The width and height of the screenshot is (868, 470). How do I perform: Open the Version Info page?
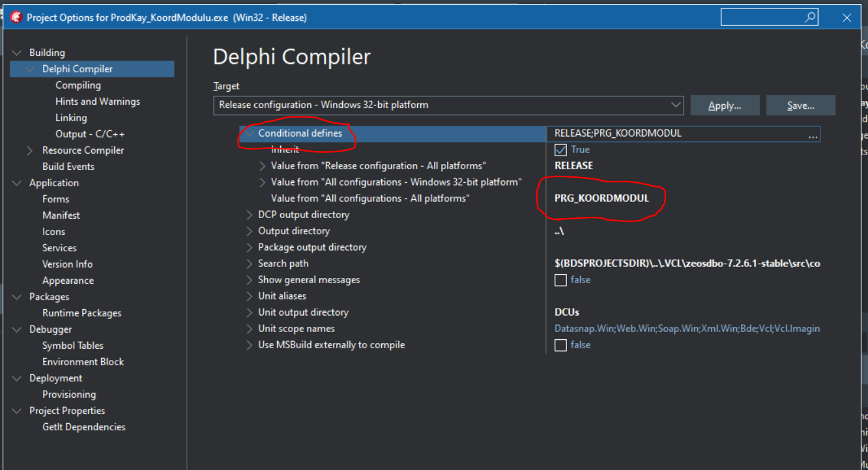coord(68,264)
